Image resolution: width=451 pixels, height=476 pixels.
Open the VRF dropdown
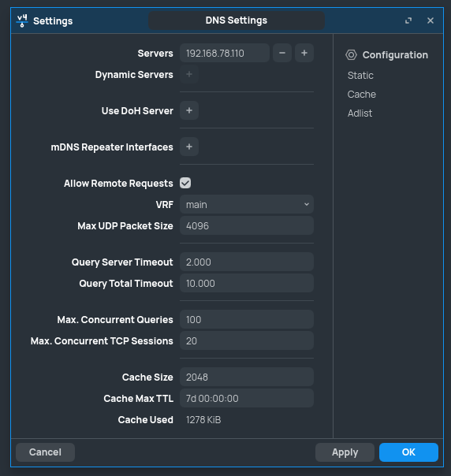(247, 205)
